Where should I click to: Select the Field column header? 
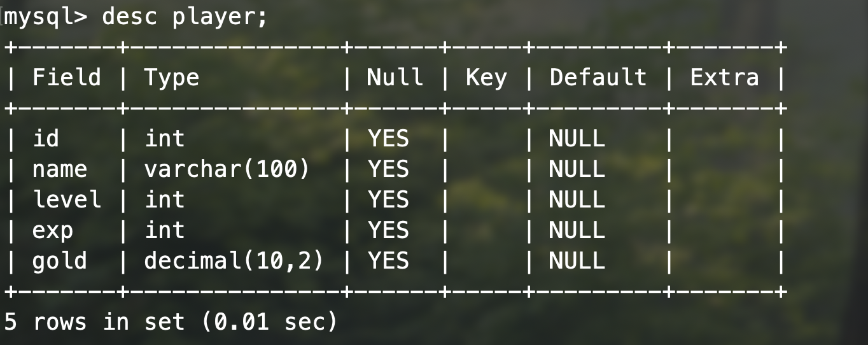(66, 78)
